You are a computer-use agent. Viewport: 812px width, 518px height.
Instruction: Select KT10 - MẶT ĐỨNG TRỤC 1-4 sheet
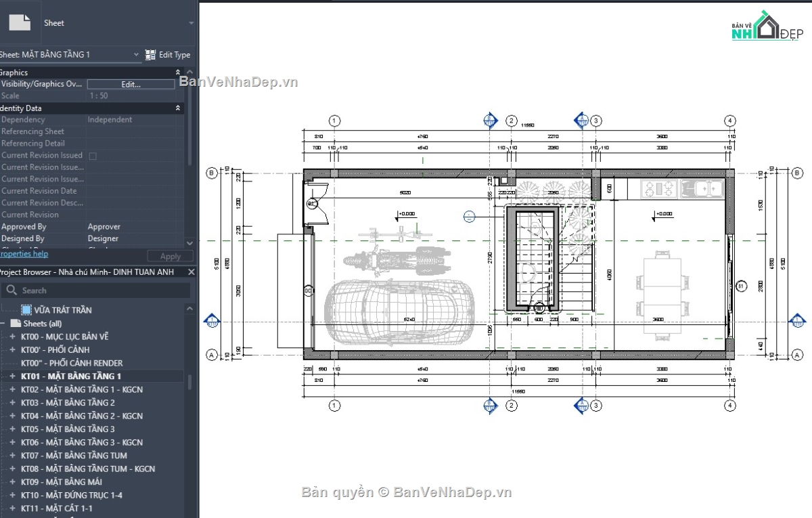72,495
